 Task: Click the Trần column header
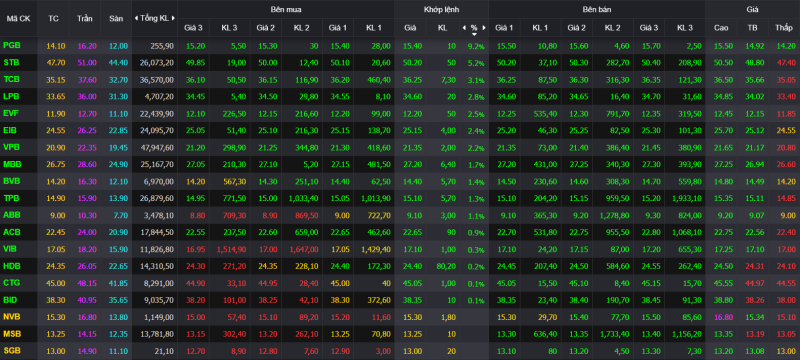tap(85, 18)
